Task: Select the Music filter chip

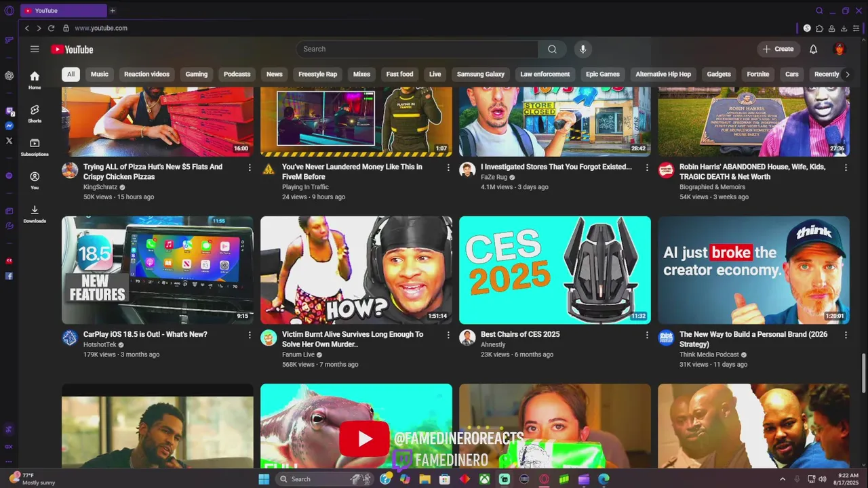Action: (x=100, y=74)
